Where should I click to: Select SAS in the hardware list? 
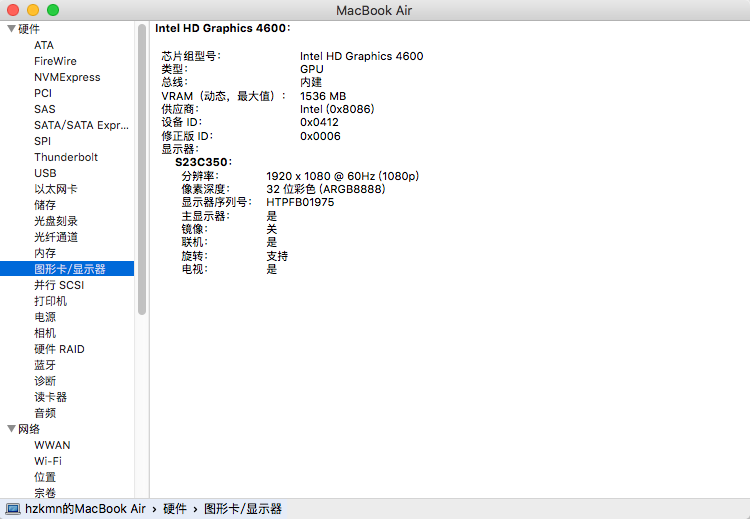[x=44, y=109]
